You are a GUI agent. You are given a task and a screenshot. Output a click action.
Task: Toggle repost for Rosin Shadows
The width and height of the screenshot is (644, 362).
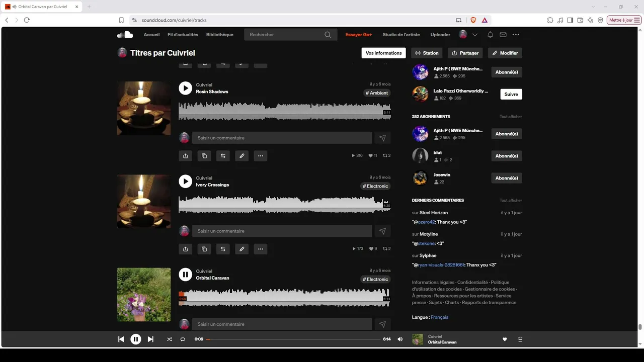(x=223, y=156)
